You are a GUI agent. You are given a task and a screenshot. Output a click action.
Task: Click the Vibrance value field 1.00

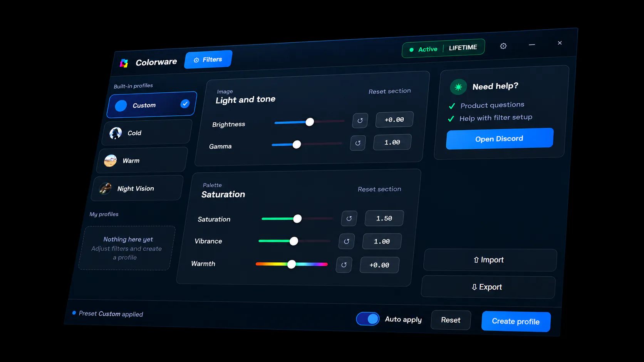[382, 241]
